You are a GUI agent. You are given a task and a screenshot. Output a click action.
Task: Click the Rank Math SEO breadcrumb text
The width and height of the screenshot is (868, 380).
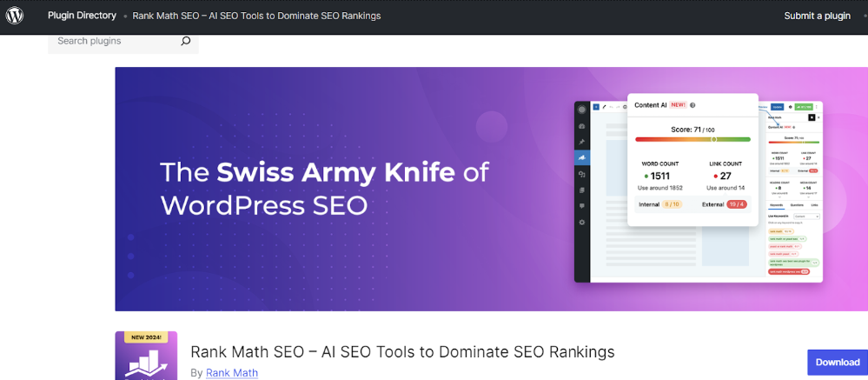(257, 16)
